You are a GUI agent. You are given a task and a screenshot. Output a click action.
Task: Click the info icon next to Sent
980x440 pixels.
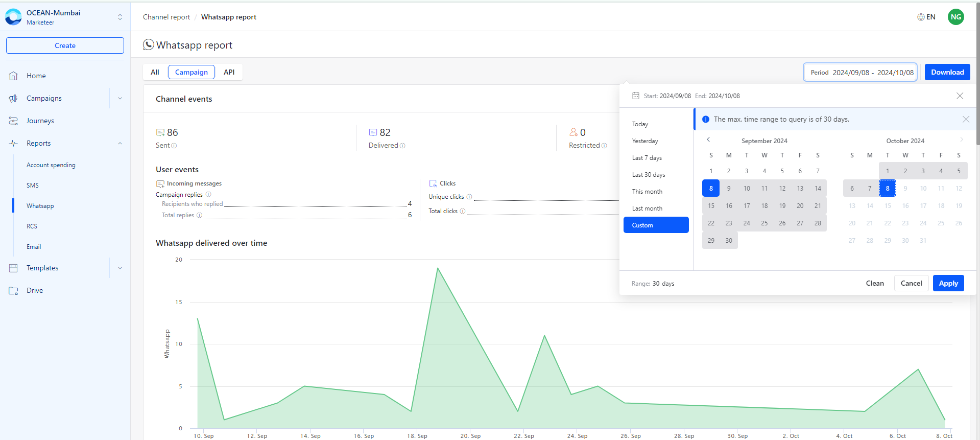174,146
